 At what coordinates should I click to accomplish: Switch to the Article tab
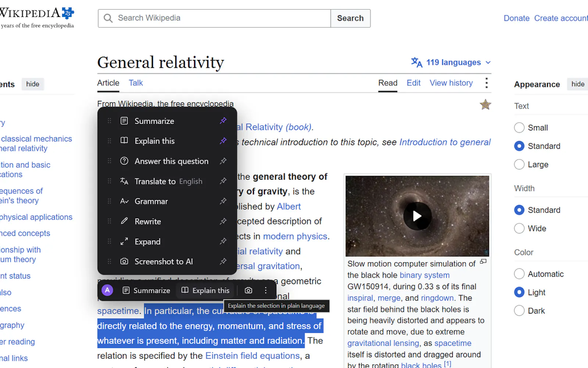tap(108, 83)
